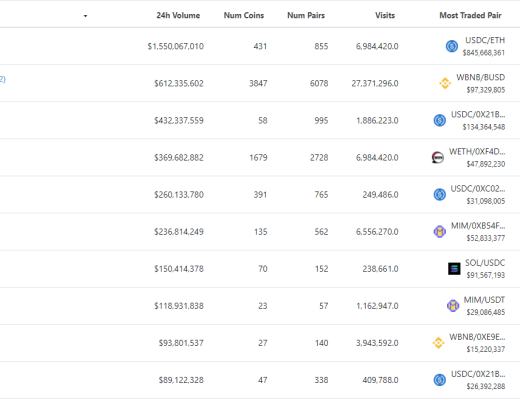This screenshot has width=520, height=400.
Task: Click the USDC icon beside USDC/0XC02...
Action: pos(440,194)
